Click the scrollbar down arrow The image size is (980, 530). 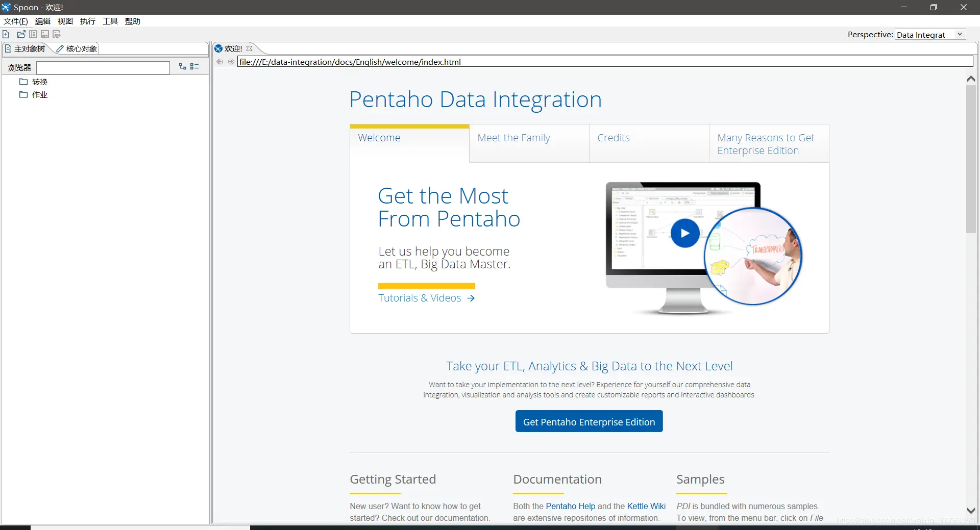point(971,510)
